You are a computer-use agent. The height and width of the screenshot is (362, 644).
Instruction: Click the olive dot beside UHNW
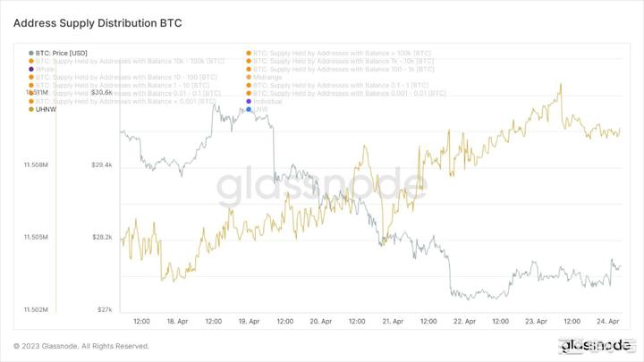point(31,109)
